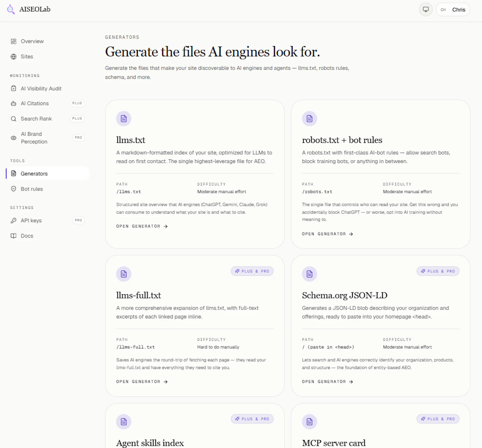Click the robots.txt + bot rules title
This screenshot has height=448, width=482.
point(342,140)
